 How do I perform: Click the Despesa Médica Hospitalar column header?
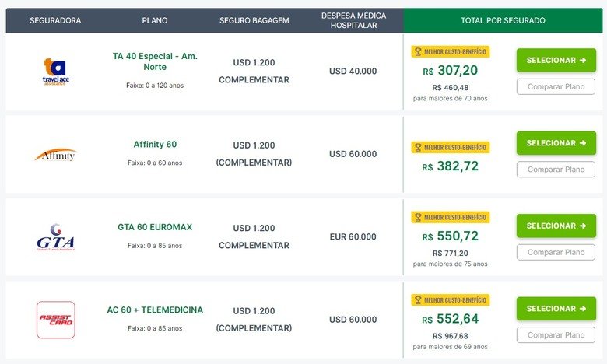coord(353,20)
